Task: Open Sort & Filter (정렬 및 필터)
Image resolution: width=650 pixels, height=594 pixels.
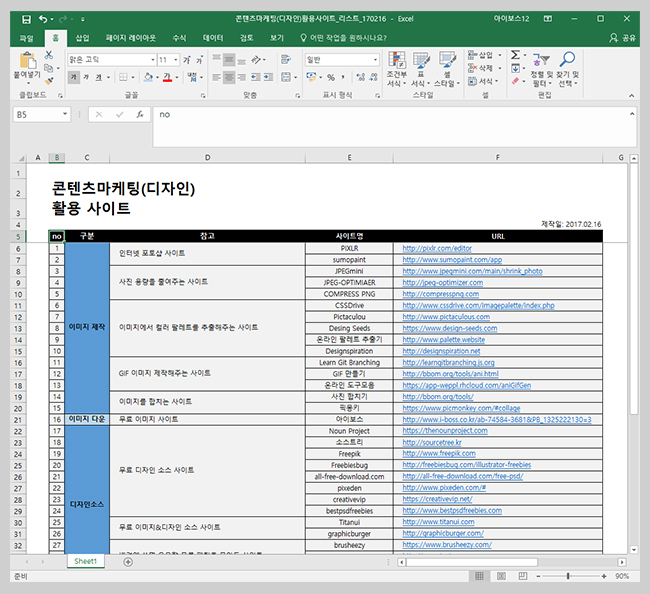Action: point(541,69)
